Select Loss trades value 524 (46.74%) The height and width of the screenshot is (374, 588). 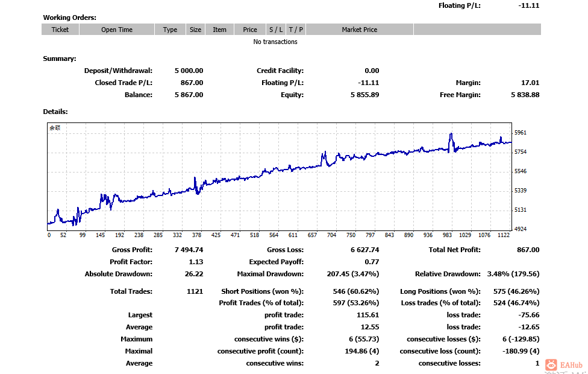click(x=516, y=303)
